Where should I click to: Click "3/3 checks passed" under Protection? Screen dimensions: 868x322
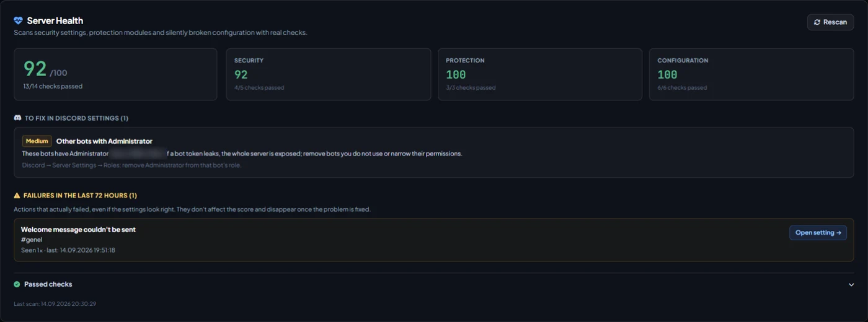tap(471, 87)
